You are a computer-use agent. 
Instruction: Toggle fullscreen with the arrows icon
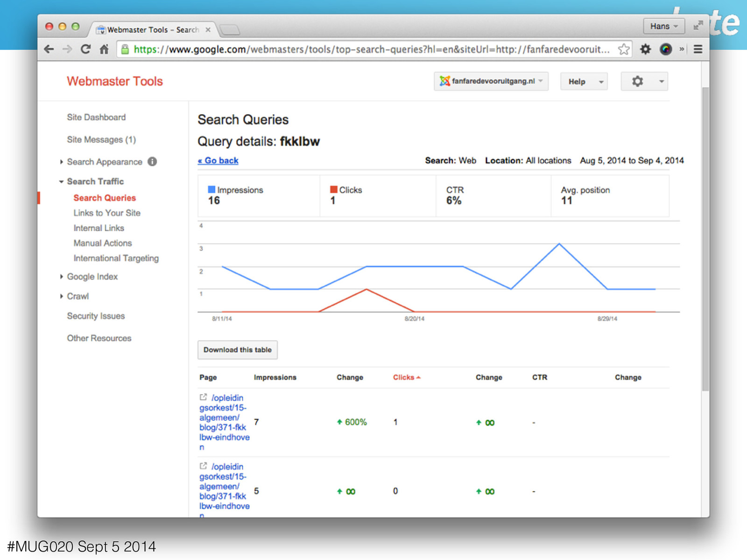[698, 26]
